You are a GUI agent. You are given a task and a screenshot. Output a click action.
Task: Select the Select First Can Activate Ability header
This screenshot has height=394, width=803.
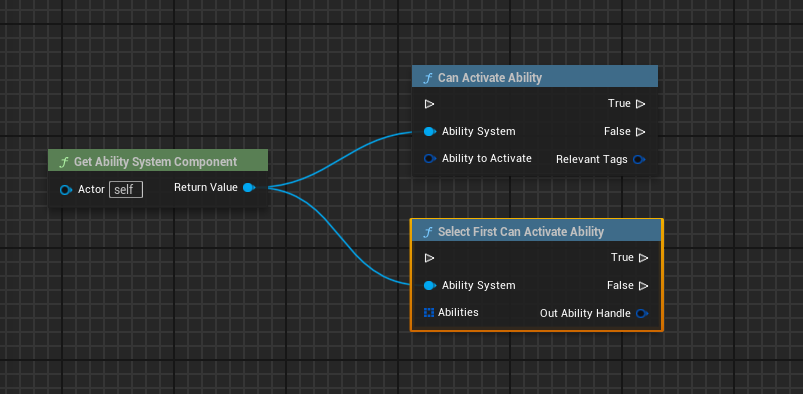click(x=537, y=231)
